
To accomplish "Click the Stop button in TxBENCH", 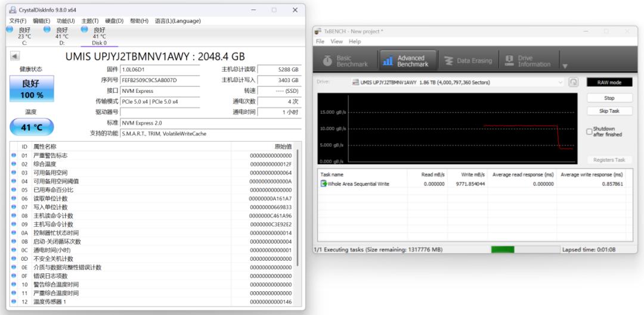I will [x=609, y=98].
